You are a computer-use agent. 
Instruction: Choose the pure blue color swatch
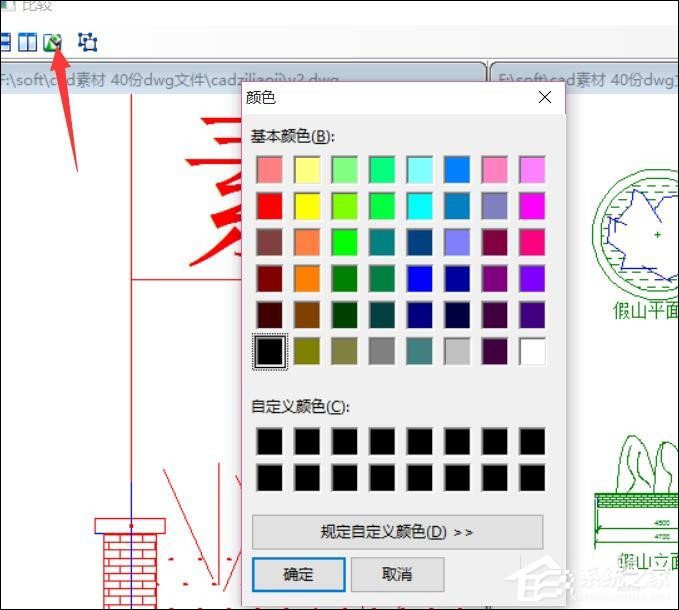(420, 278)
